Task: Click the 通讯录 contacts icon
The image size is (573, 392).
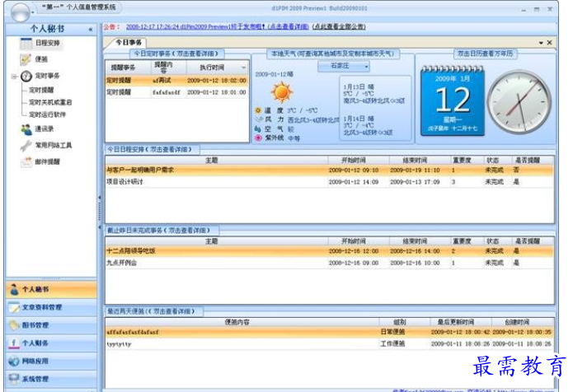Action: (x=26, y=128)
